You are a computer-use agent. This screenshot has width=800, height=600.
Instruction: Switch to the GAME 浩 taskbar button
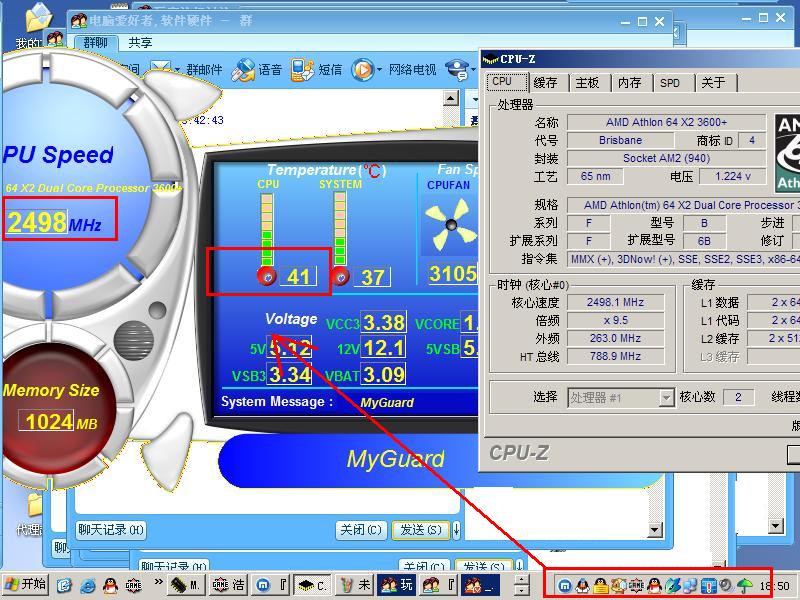pyautogui.click(x=229, y=585)
